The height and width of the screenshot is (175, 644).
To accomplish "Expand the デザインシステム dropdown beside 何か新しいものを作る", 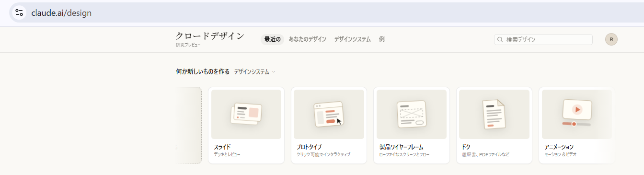I will coord(254,72).
